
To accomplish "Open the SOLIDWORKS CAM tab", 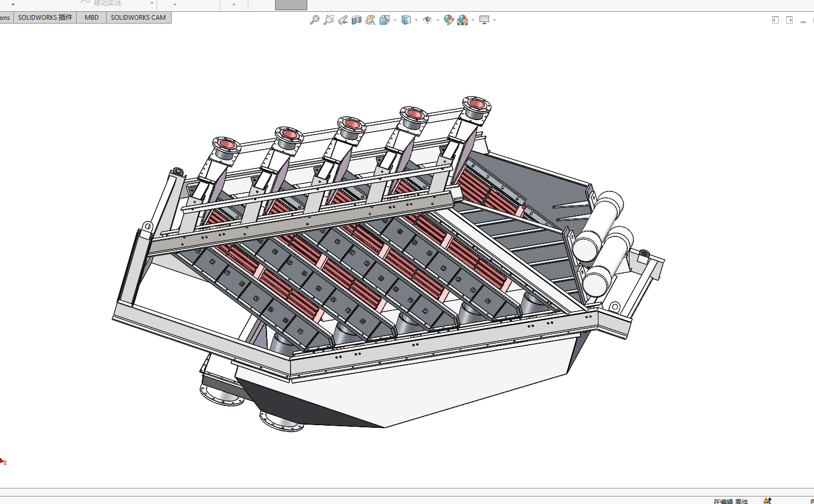I will click(x=138, y=18).
